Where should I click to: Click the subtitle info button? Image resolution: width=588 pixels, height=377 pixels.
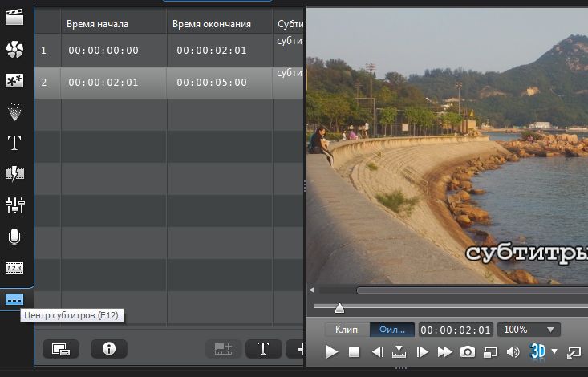click(109, 348)
